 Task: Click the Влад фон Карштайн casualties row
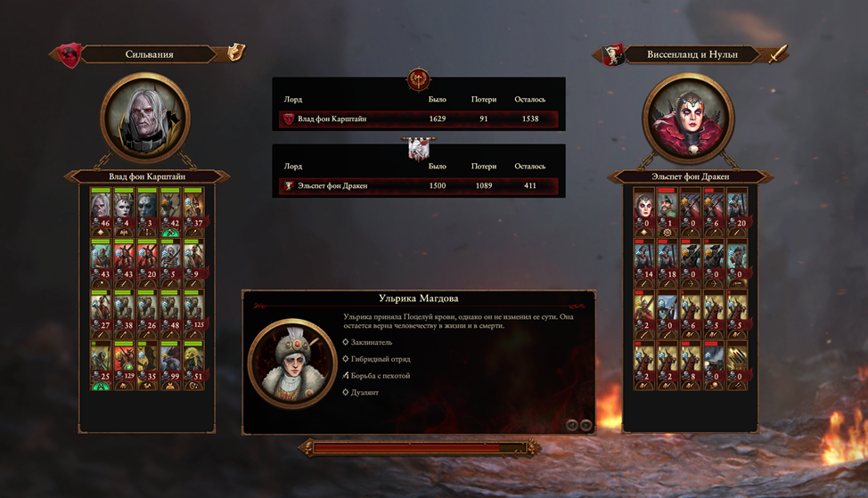419,118
